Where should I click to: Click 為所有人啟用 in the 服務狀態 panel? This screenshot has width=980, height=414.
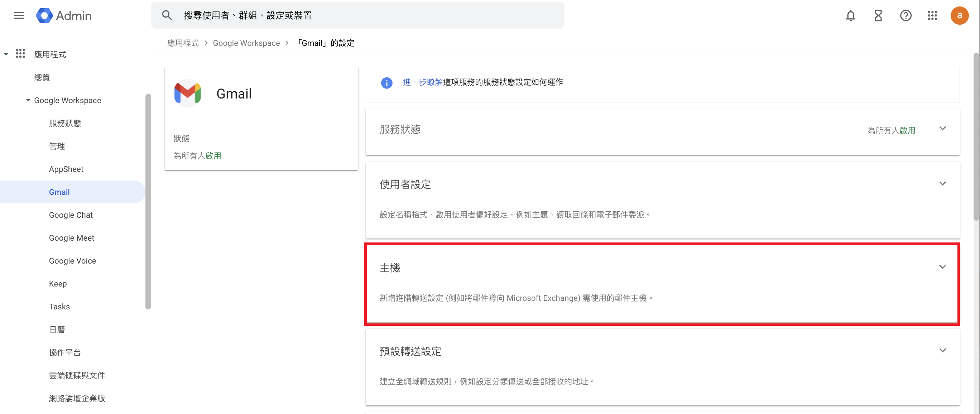pos(892,130)
